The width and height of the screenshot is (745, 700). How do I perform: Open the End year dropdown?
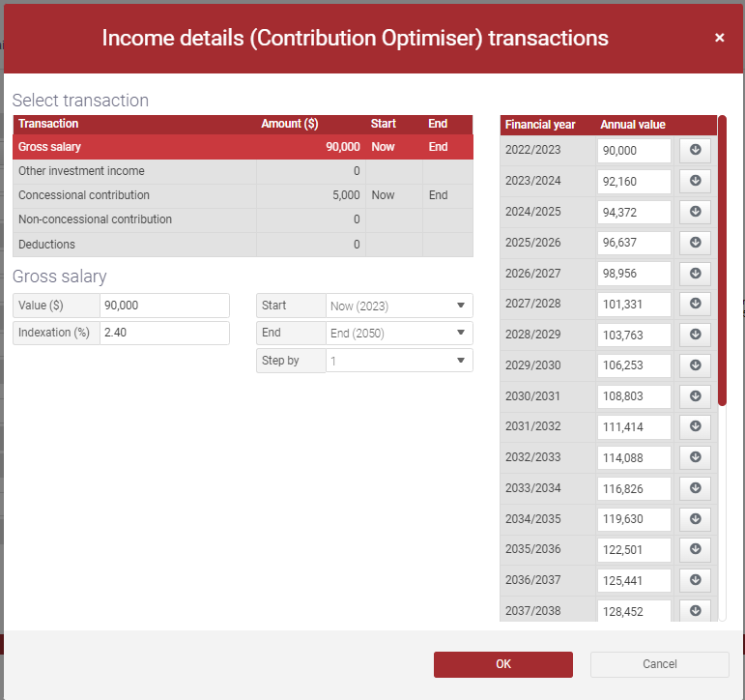(x=399, y=333)
